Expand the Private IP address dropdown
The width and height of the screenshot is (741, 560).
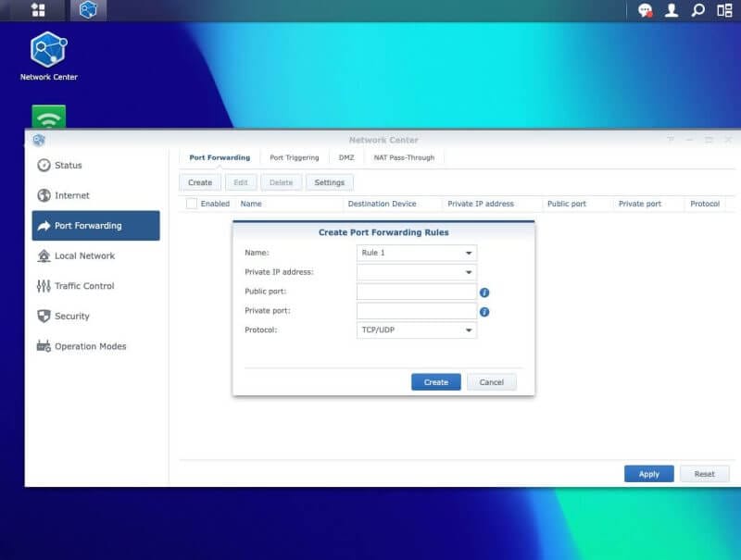click(x=415, y=272)
